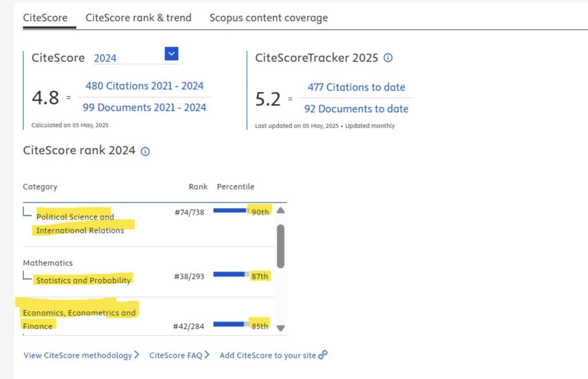The width and height of the screenshot is (588, 379).
Task: Click the category list scrollbar thumb
Action: pyautogui.click(x=280, y=246)
